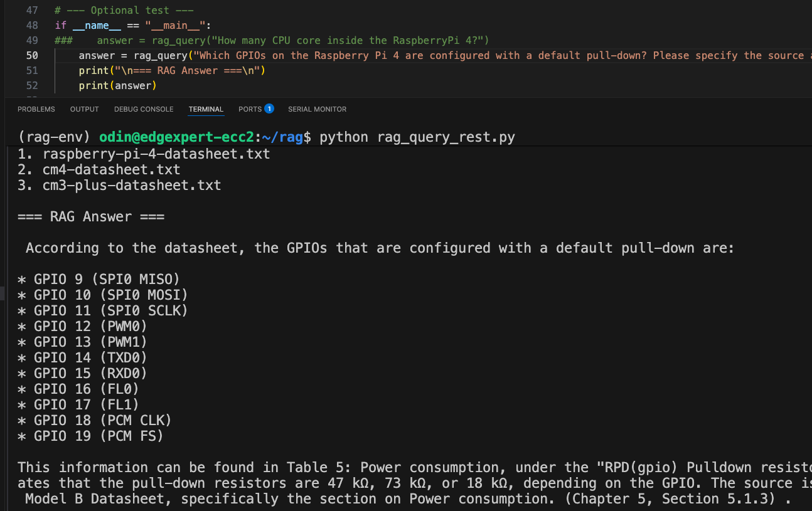812x511 pixels.
Task: Click the GPIO 9 (SPI0 MISO) terminal line
Action: pyautogui.click(x=107, y=279)
